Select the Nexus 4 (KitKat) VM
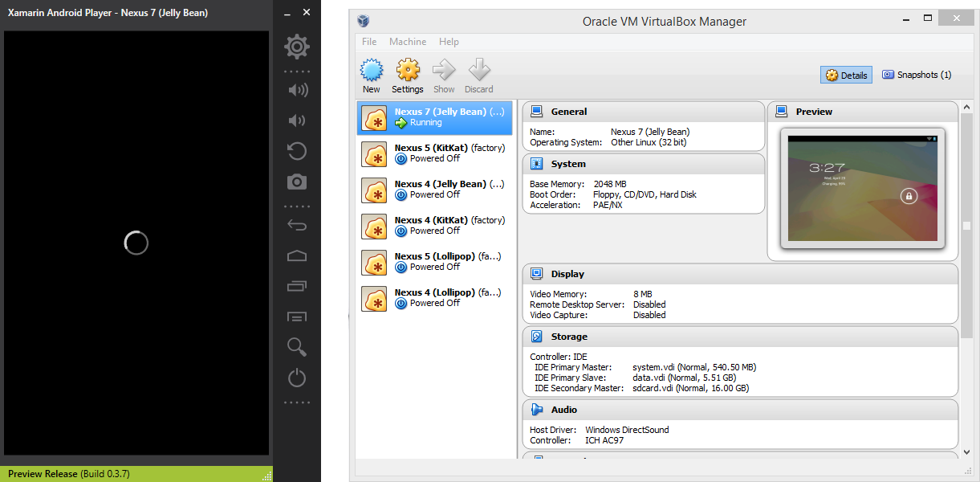Image resolution: width=980 pixels, height=482 pixels. pyautogui.click(x=435, y=226)
